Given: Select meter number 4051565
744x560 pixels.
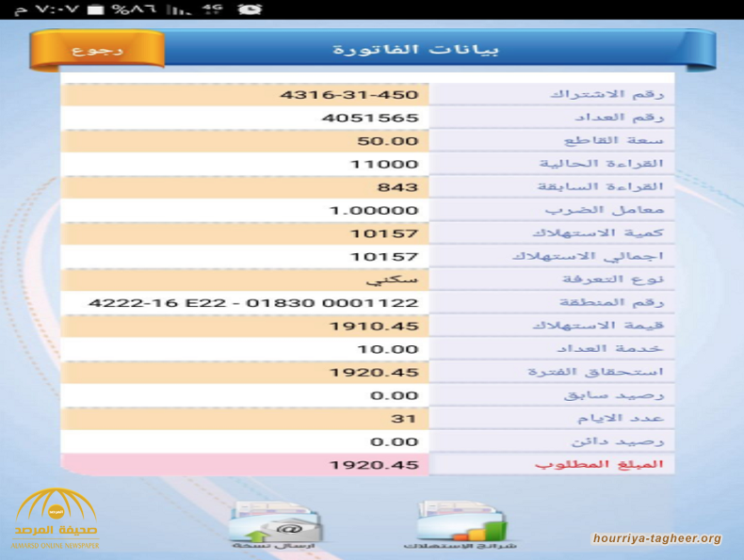Looking at the screenshot, I should (x=370, y=118).
